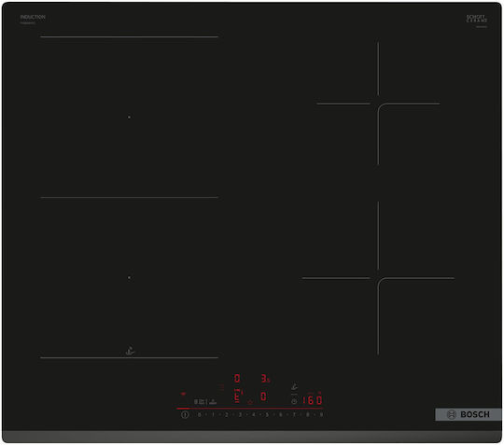Image resolution: width=504 pixels, height=445 pixels.
Task: Tap the timer clock icon beside 160
Action: coord(294,401)
